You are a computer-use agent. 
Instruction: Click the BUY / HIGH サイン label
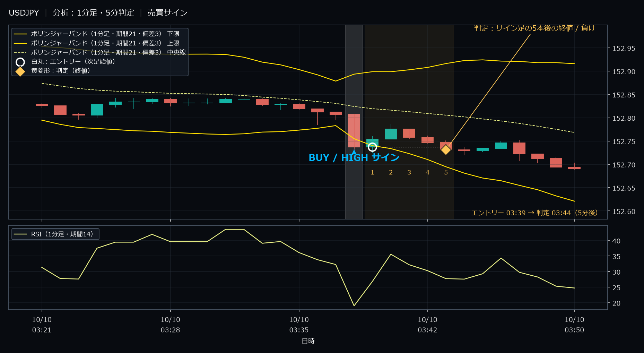354,158
